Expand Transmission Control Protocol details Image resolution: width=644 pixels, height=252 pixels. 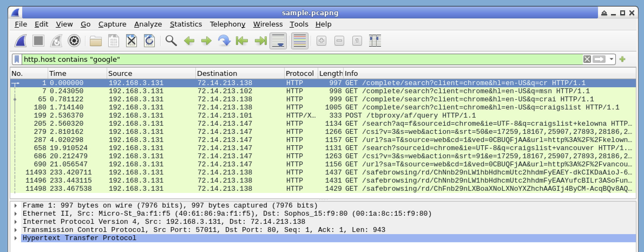(x=16, y=230)
